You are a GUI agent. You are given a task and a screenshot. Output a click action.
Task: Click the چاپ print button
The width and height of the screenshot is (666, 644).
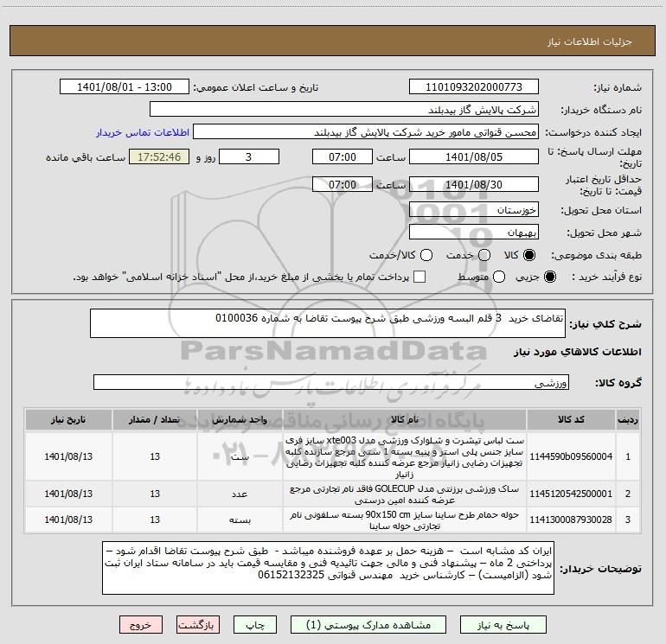[x=255, y=625]
